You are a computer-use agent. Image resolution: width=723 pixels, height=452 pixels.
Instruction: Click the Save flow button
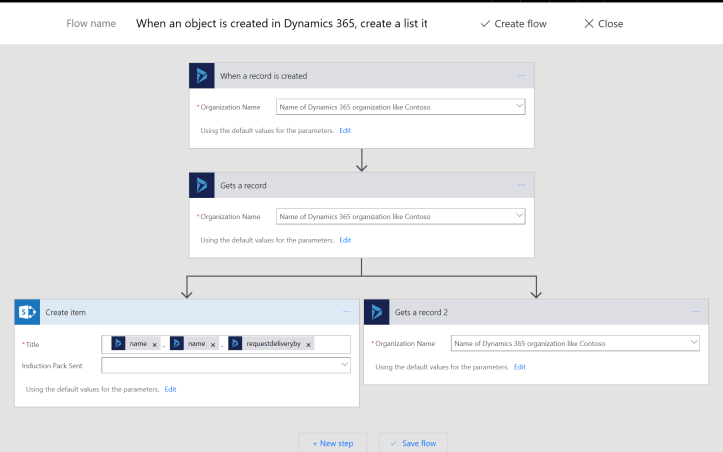click(413, 443)
